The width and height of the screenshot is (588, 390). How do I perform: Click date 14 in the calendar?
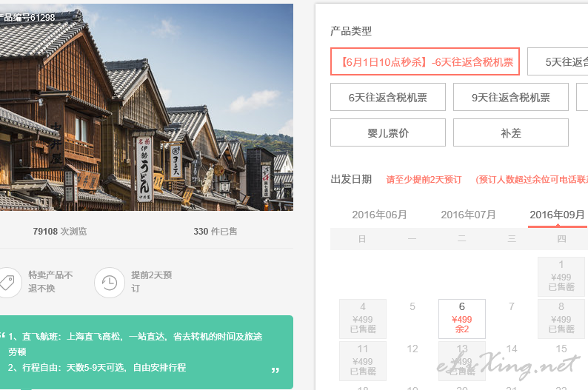coord(512,349)
